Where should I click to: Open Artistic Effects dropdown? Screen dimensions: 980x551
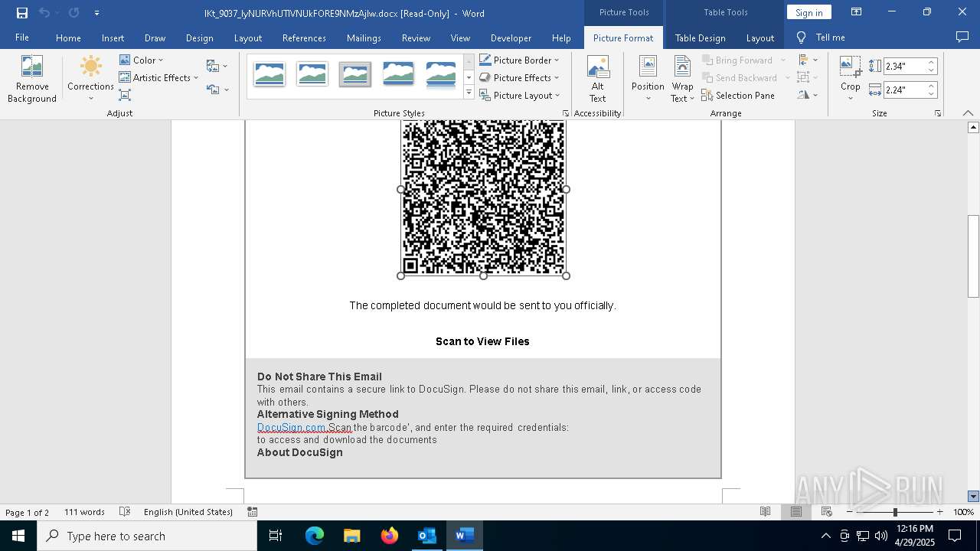click(158, 77)
